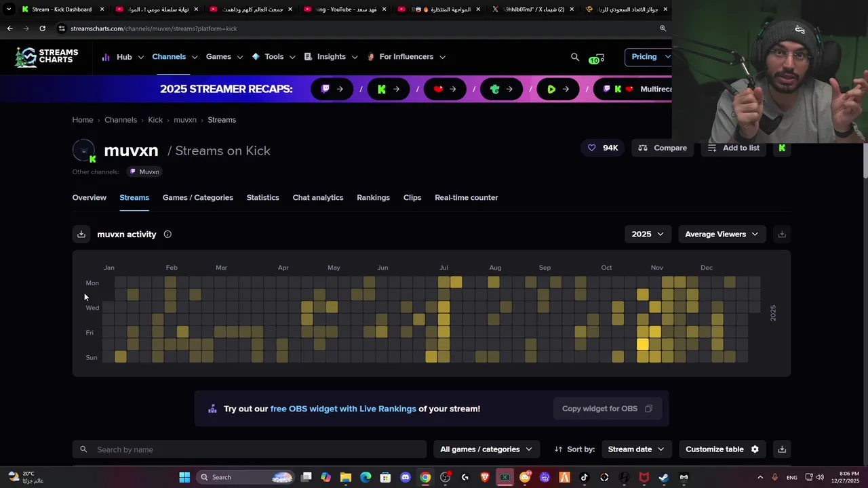The image size is (868, 488).
Task: Go to Kick breadcrumb link
Action: click(x=155, y=120)
